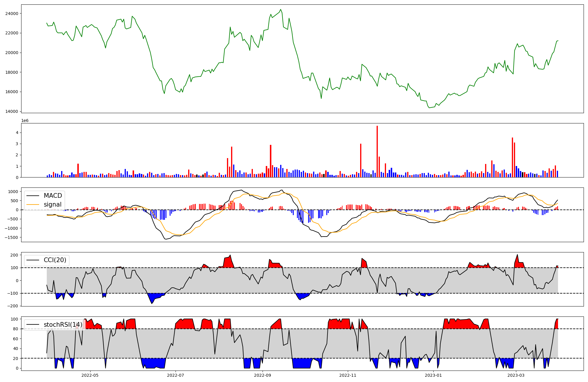The height and width of the screenshot is (382, 588).
Task: Click the 1e6 volume exponent label
Action: tap(25, 120)
